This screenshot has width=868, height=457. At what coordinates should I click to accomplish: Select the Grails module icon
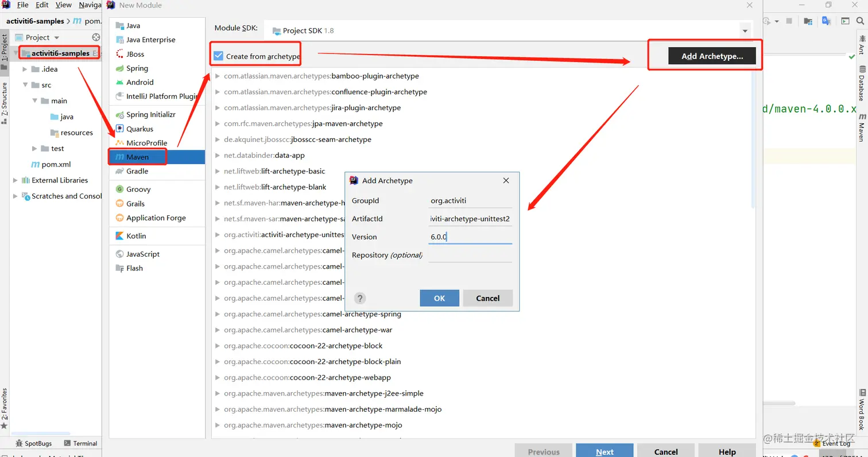point(119,204)
